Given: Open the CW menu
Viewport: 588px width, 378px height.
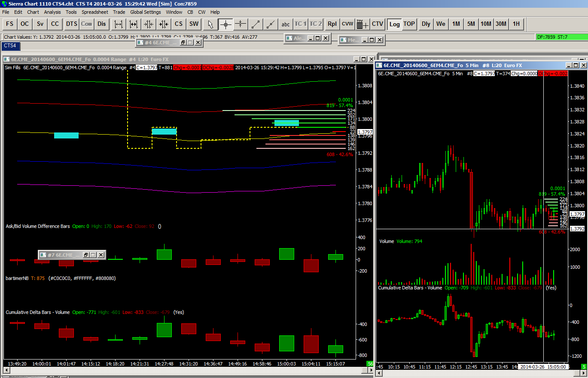Looking at the screenshot, I should pos(202,12).
